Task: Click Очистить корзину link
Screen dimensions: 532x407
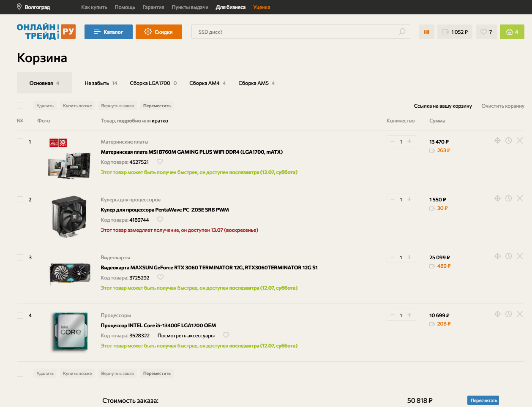Action: (503, 106)
